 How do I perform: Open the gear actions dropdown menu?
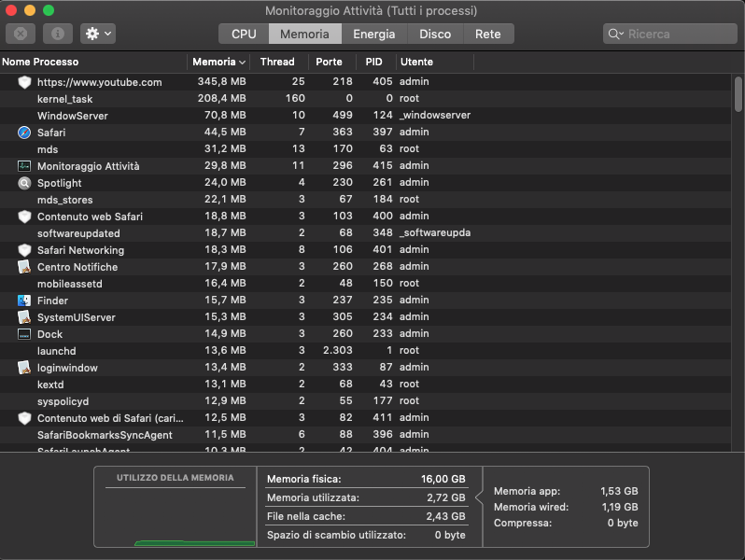98,34
